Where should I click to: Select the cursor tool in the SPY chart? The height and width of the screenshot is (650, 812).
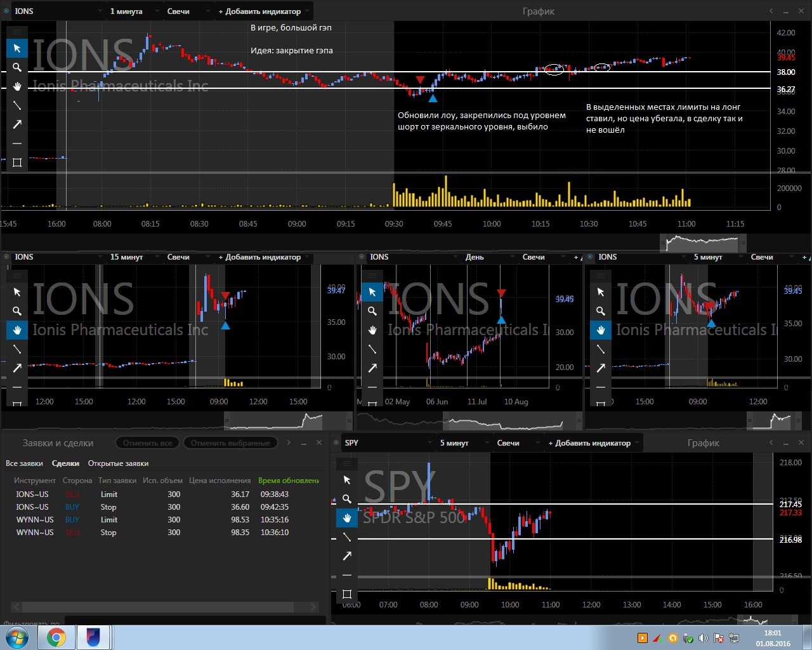coord(347,480)
